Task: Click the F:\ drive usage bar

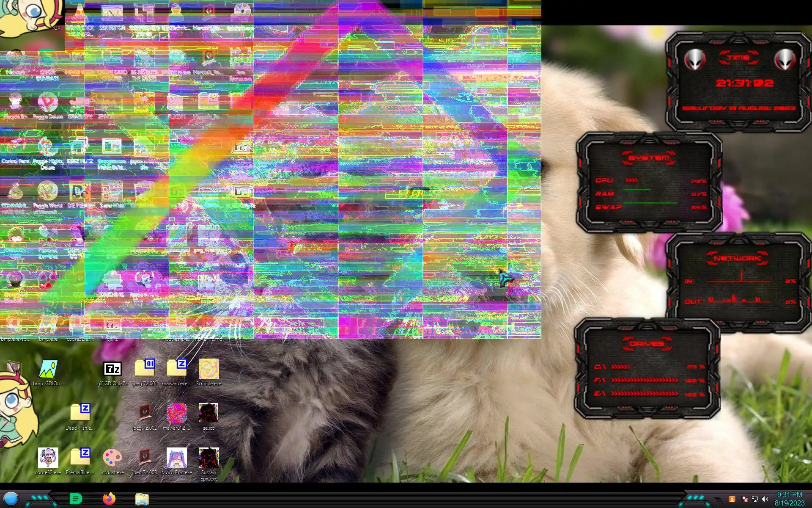Action: pos(644,380)
